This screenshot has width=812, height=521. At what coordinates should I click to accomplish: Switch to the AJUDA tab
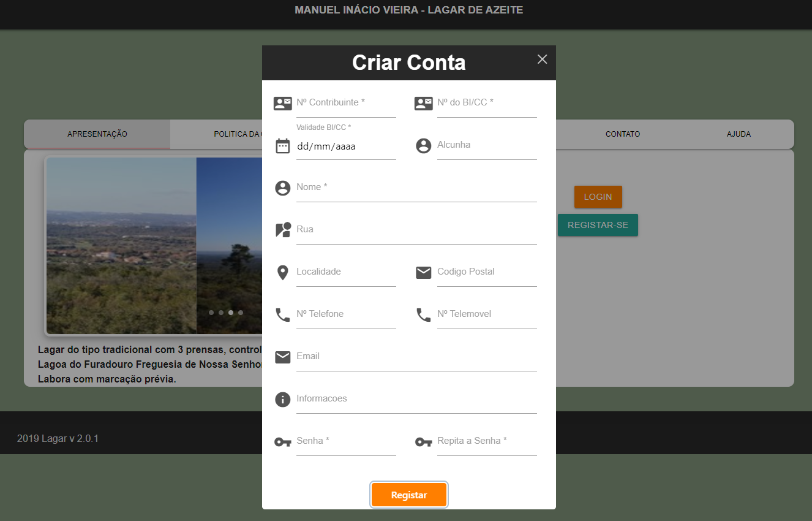739,134
